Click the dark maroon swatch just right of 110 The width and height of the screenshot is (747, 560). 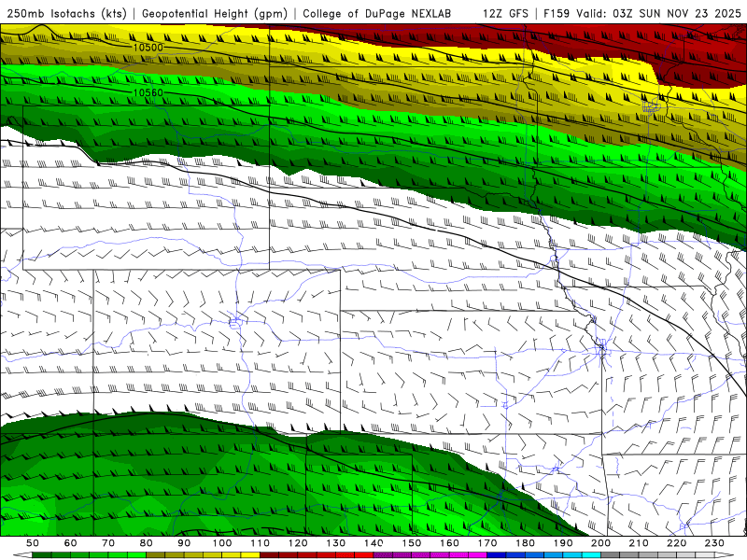coord(269,554)
